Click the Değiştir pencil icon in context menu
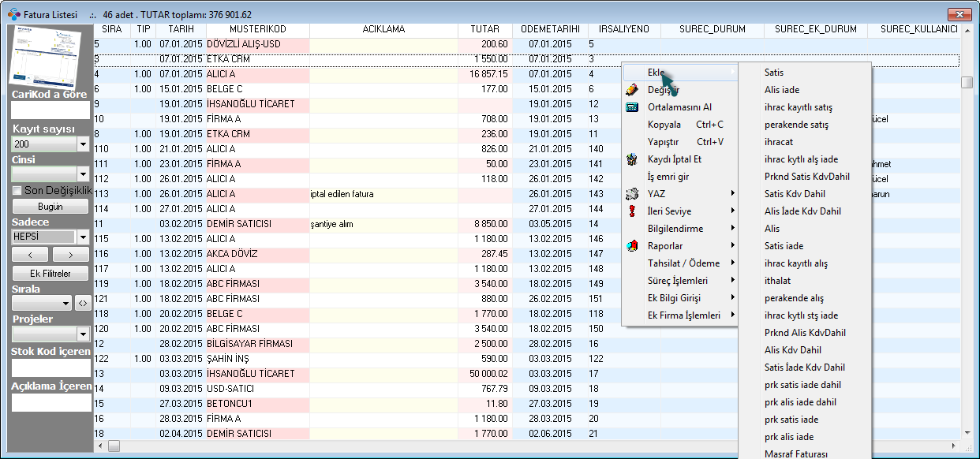980x459 pixels. point(631,90)
